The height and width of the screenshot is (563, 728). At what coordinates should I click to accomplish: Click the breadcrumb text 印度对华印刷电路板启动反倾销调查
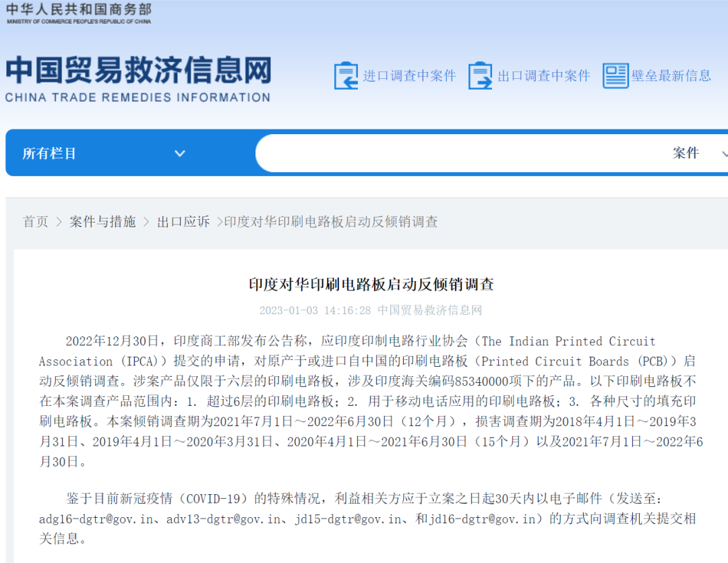tap(331, 222)
